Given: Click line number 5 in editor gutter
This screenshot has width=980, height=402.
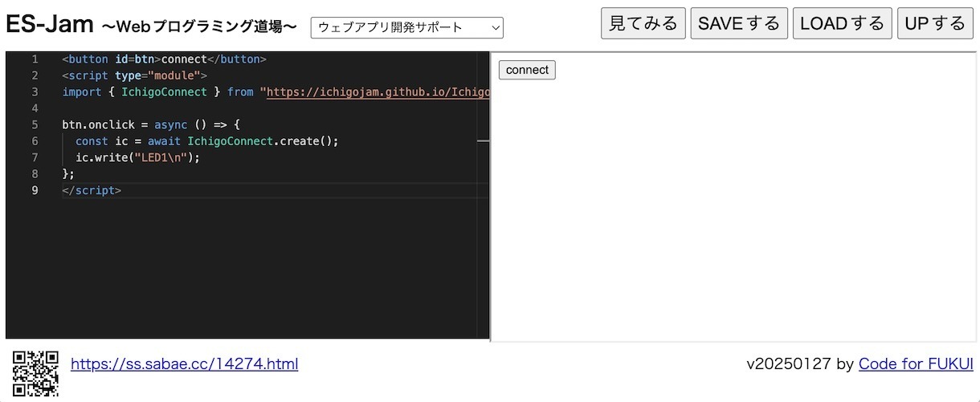Looking at the screenshot, I should tap(35, 124).
